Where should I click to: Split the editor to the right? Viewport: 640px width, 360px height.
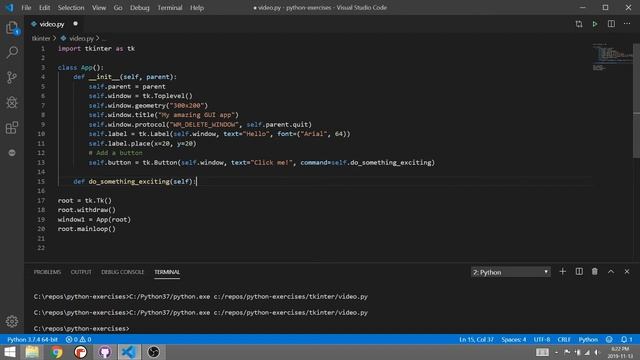[611, 24]
